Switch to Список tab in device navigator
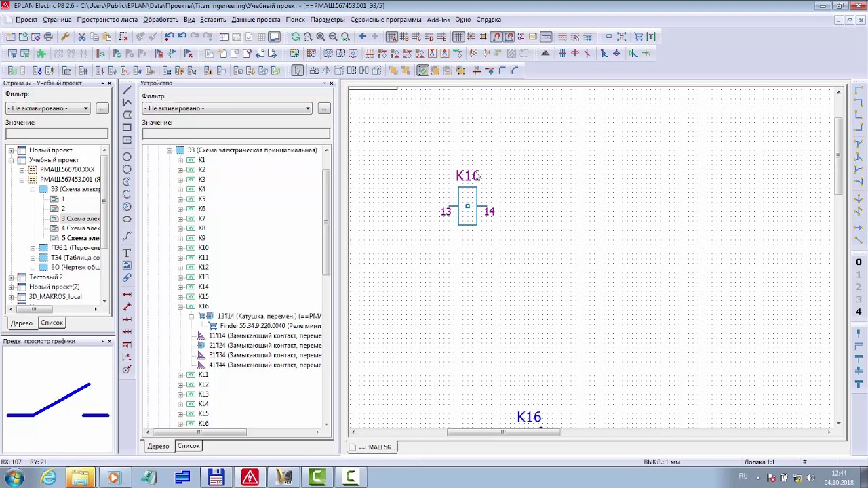This screenshot has width=868, height=488. click(189, 446)
